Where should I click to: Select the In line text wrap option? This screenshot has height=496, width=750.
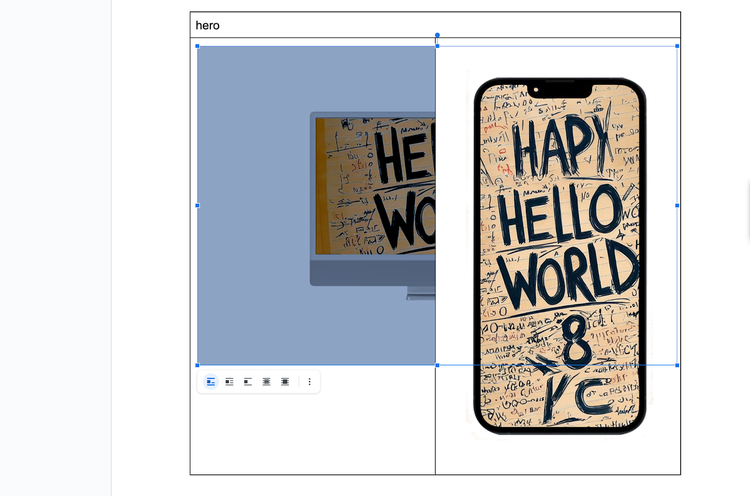click(211, 381)
